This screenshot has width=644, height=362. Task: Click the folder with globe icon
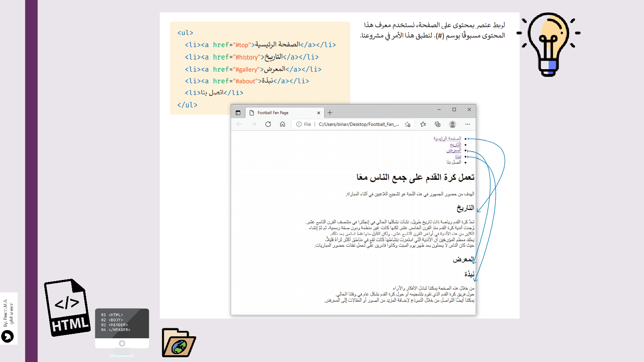pos(178,343)
